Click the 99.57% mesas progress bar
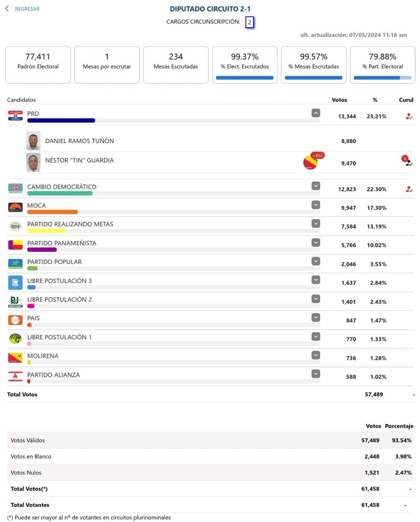The width and height of the screenshot is (420, 522). tap(314, 78)
